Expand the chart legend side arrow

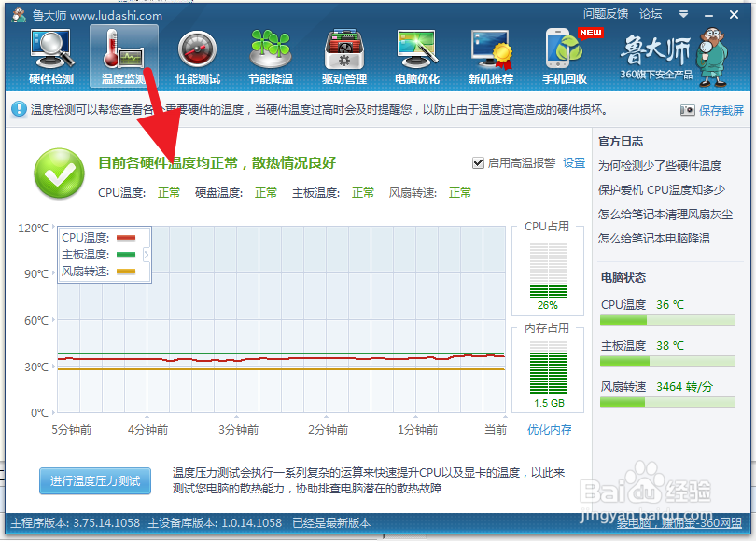pyautogui.click(x=147, y=255)
